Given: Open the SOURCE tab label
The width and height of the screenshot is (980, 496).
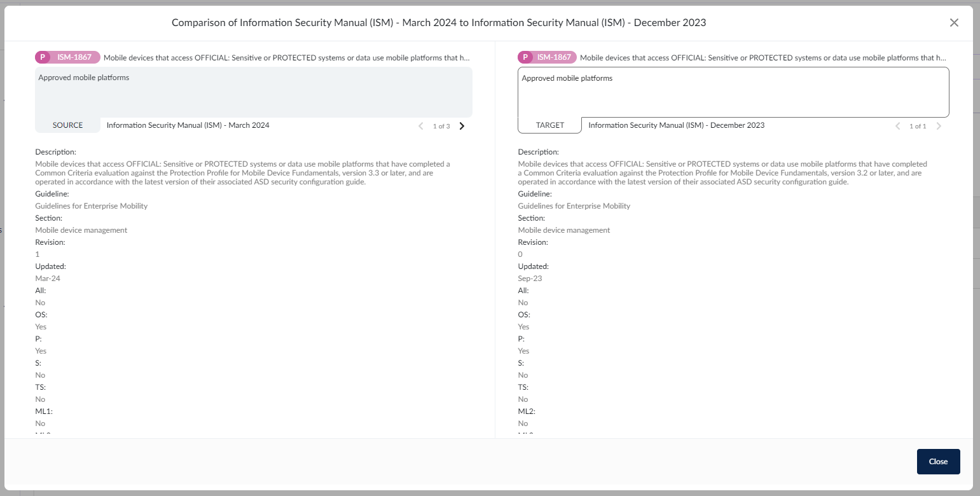Looking at the screenshot, I should pos(67,125).
